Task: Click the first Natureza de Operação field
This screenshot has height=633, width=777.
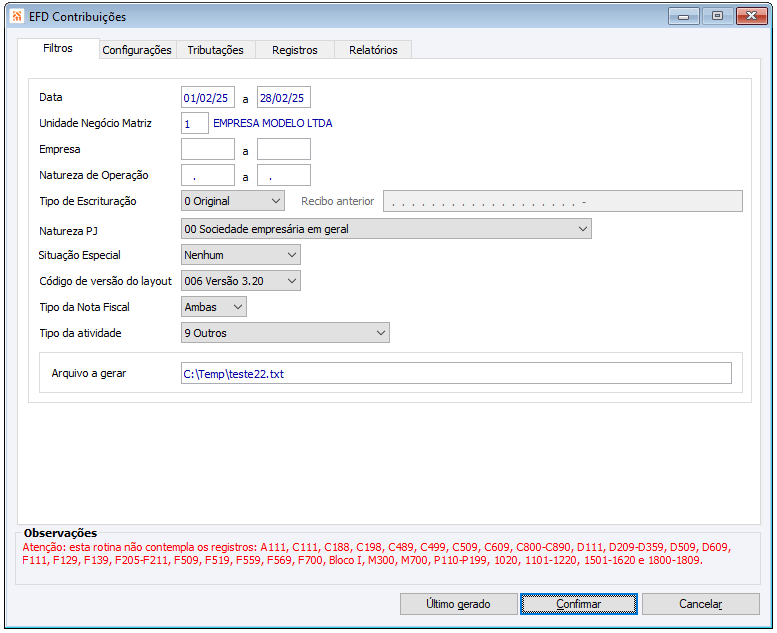Action: [x=208, y=175]
